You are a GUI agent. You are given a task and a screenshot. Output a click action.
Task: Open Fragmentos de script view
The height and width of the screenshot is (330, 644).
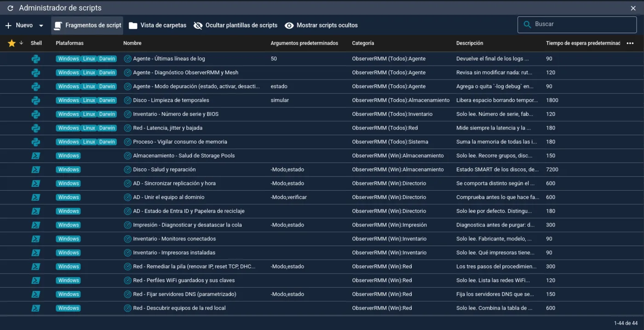(x=87, y=26)
